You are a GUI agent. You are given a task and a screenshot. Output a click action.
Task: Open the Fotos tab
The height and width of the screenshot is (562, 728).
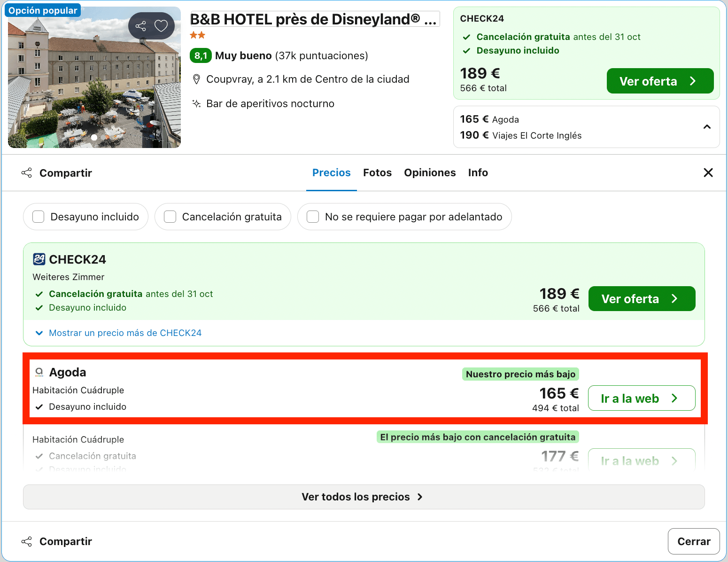(377, 173)
